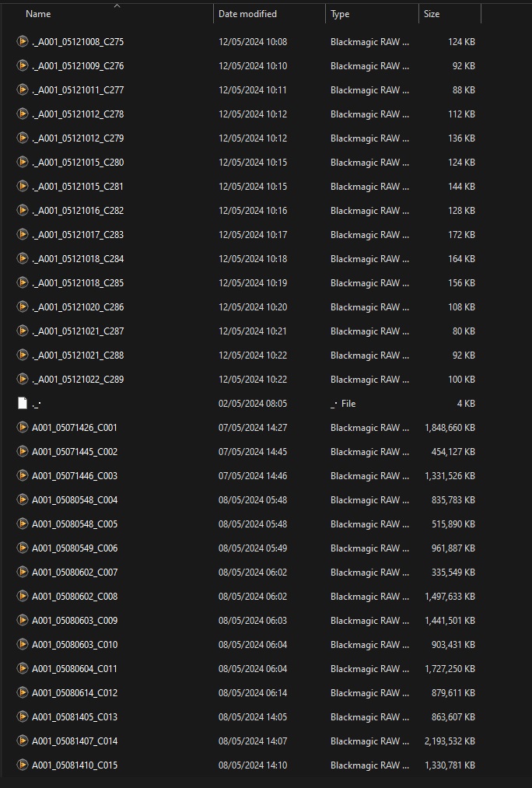Click icon of ._A001_05121017_C283 file
Screen dimensions: 532x788
22,234
